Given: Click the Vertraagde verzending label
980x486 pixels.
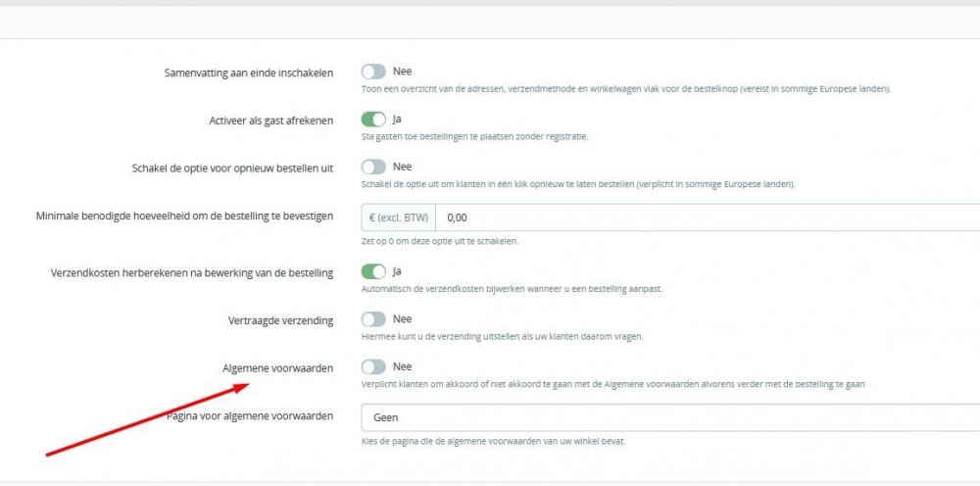Looking at the screenshot, I should click(x=281, y=320).
